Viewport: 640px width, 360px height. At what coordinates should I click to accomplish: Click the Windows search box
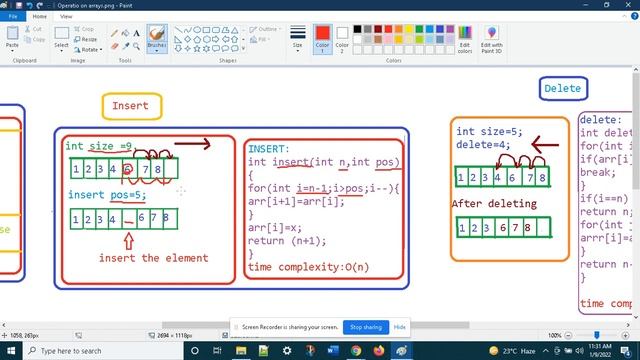(103, 351)
